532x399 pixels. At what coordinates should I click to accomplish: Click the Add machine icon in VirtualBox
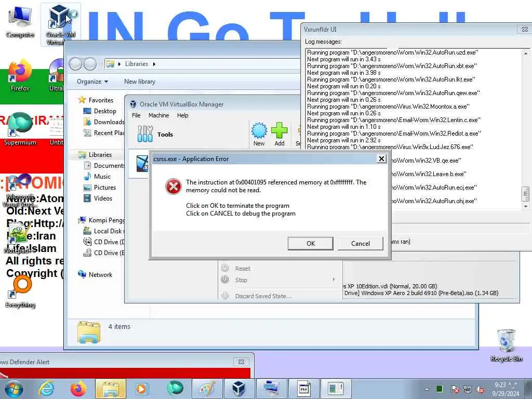coord(279,134)
